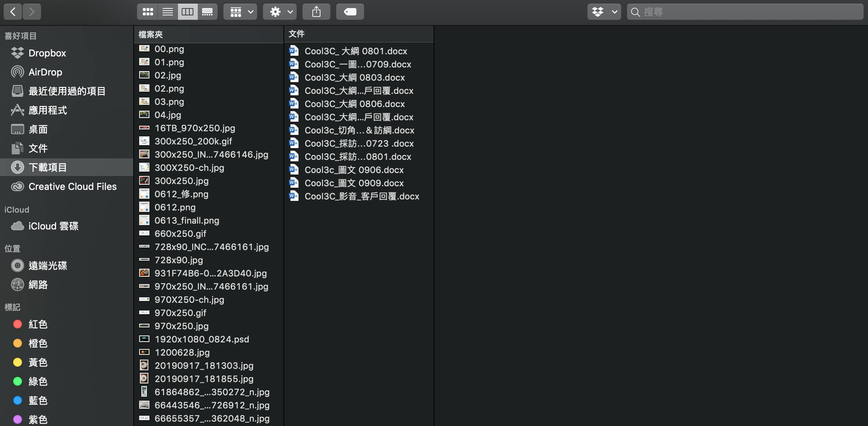Switch to list view mode
The height and width of the screenshot is (426, 868).
pyautogui.click(x=168, y=12)
